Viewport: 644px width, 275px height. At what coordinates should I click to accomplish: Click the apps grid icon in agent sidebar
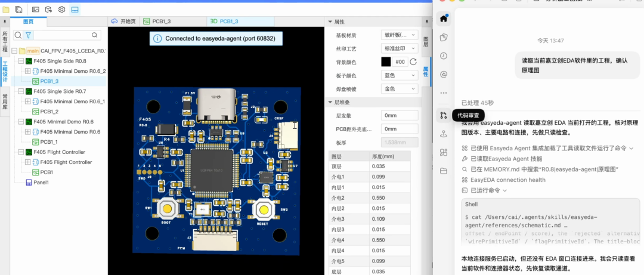tap(443, 153)
